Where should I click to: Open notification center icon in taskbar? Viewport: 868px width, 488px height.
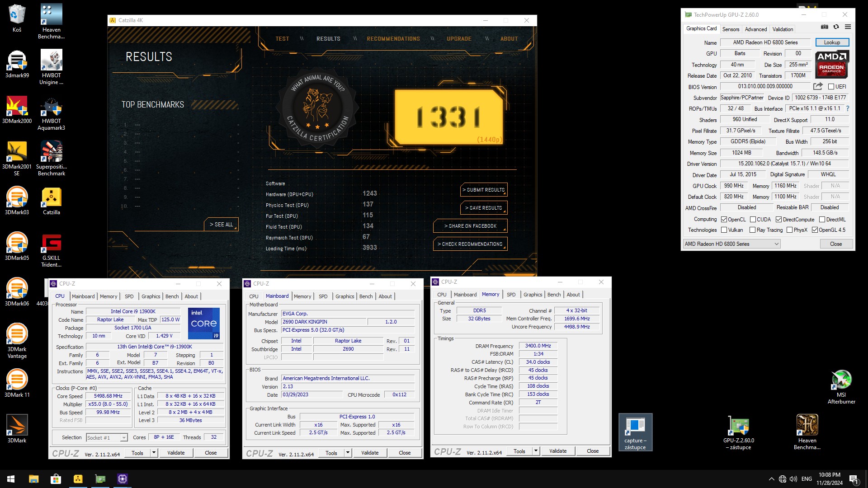point(854,479)
